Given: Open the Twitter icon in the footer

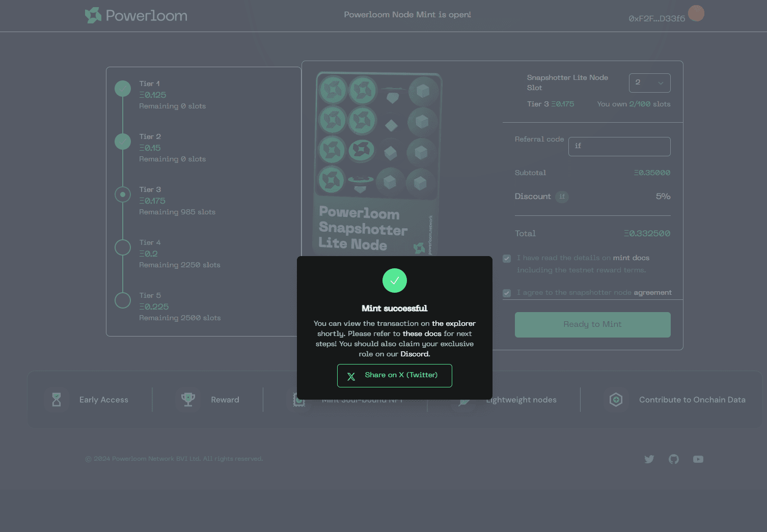Looking at the screenshot, I should [649, 459].
